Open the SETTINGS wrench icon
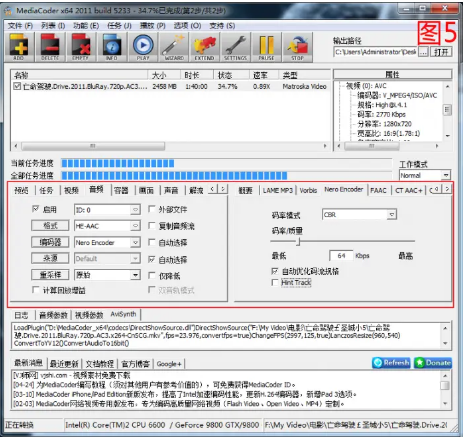The height and width of the screenshot is (437, 467). tap(236, 47)
